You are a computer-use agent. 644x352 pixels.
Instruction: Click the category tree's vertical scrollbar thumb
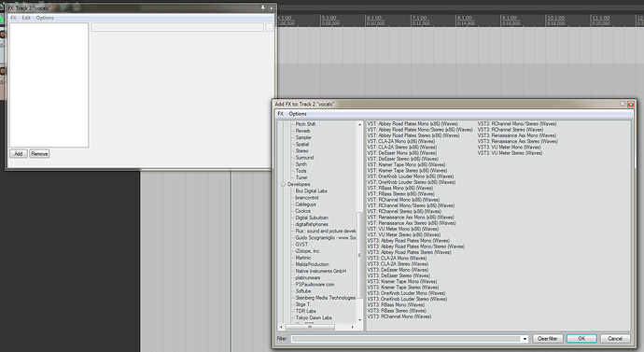[x=359, y=255]
